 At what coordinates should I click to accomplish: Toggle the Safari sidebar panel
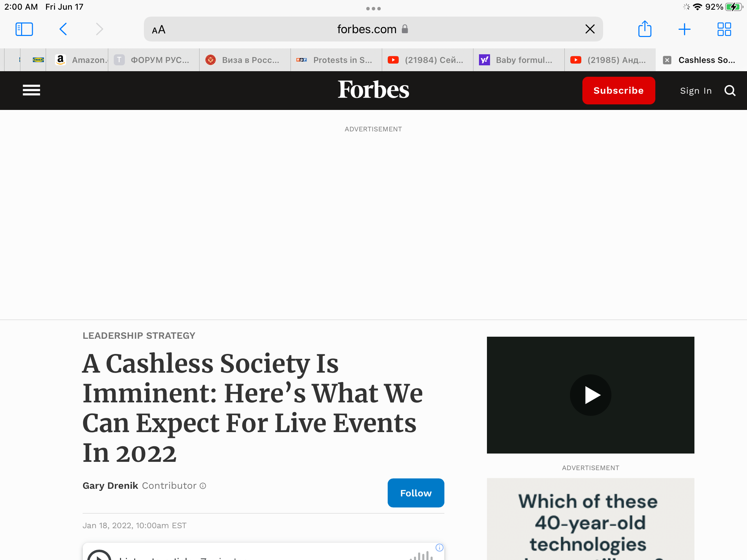24,29
